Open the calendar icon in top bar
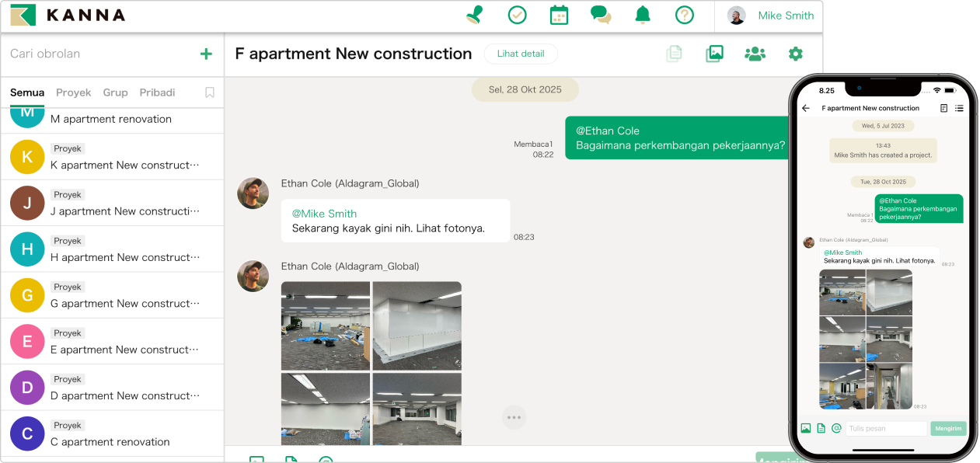 click(x=559, y=15)
